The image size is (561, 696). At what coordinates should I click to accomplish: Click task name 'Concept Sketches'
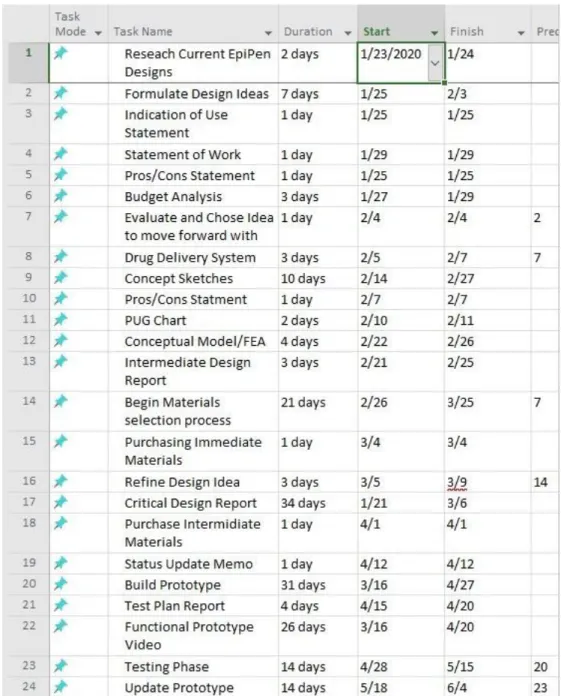pyautogui.click(x=178, y=278)
